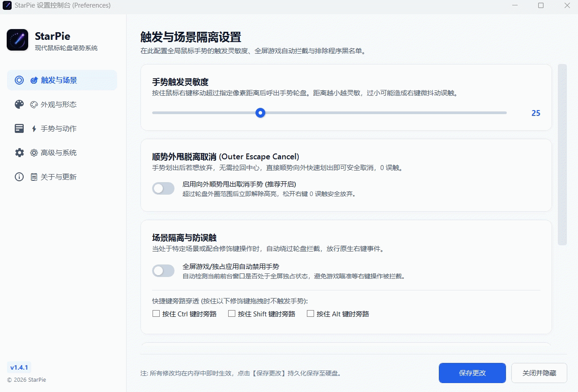
Task: Enable the 启用向外顺势甩出取消手势 switch
Action: pos(163,188)
